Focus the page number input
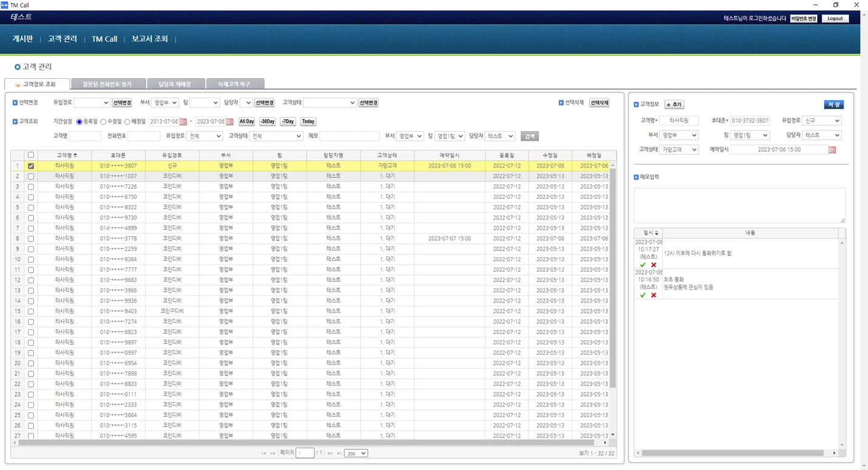This screenshot has width=868, height=470. click(305, 454)
